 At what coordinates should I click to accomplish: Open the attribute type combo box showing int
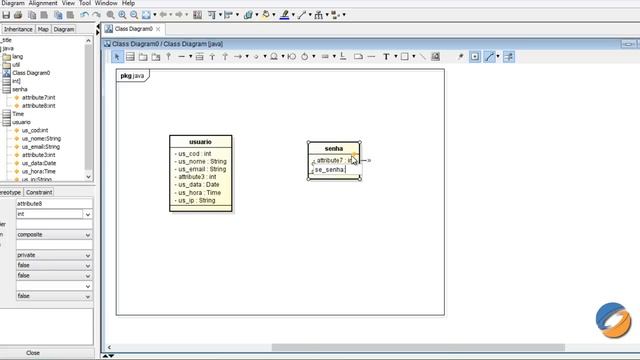[x=54, y=214]
